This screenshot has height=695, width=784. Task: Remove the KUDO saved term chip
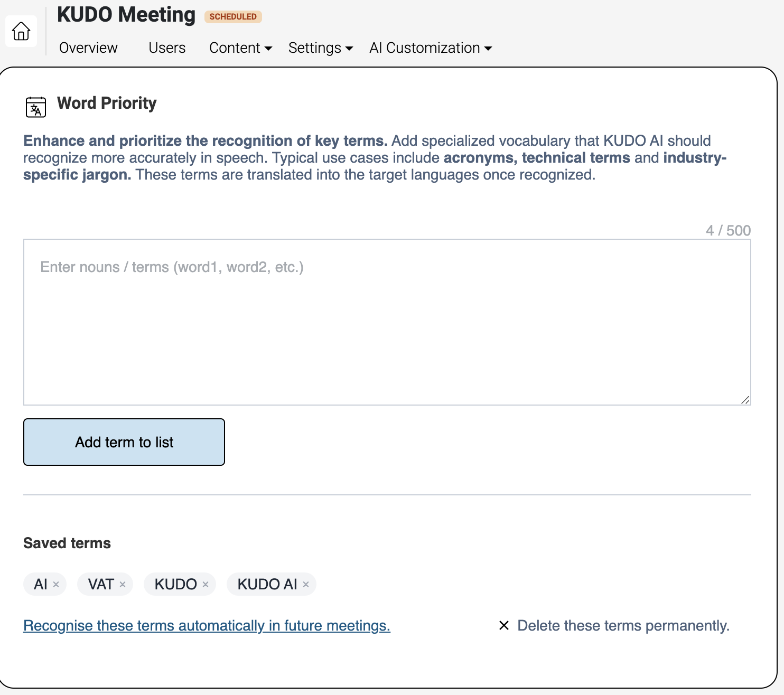(206, 584)
